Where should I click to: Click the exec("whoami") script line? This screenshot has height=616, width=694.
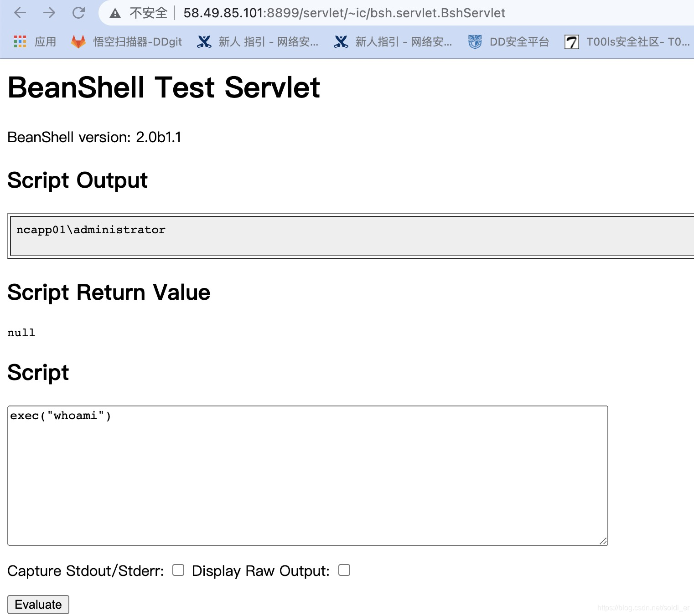click(61, 416)
